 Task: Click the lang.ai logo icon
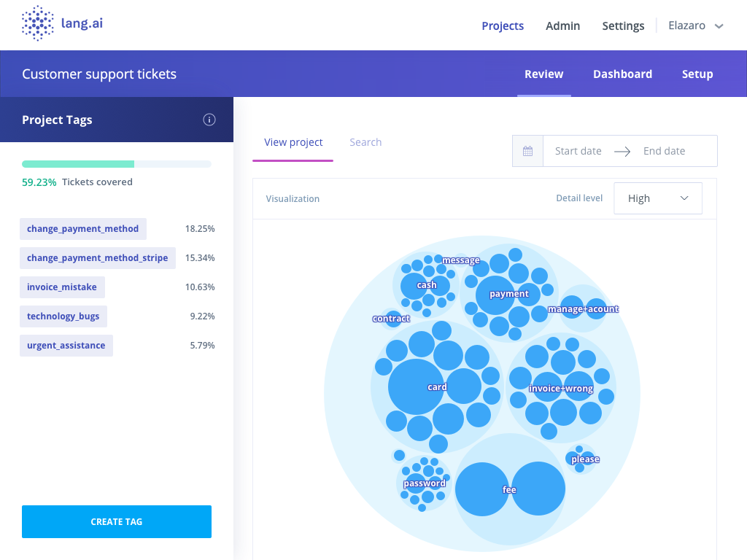(38, 24)
